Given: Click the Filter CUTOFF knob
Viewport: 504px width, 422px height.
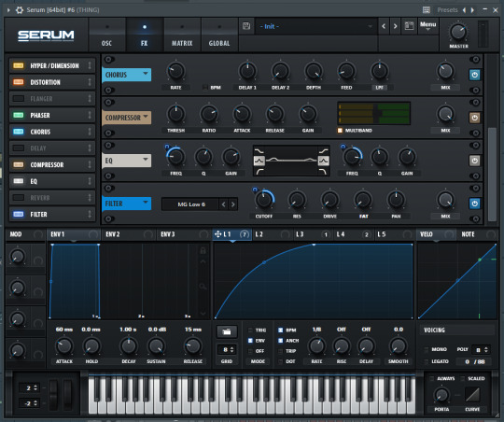Looking at the screenshot, I should click(x=264, y=200).
